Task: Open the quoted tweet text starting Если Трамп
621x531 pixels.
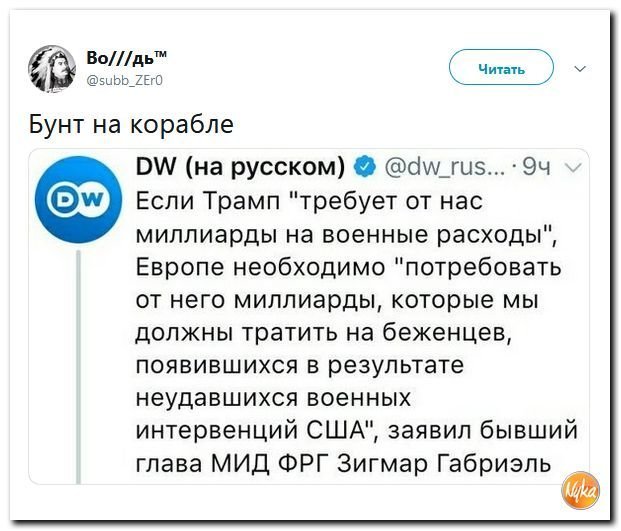Action: pos(356,333)
